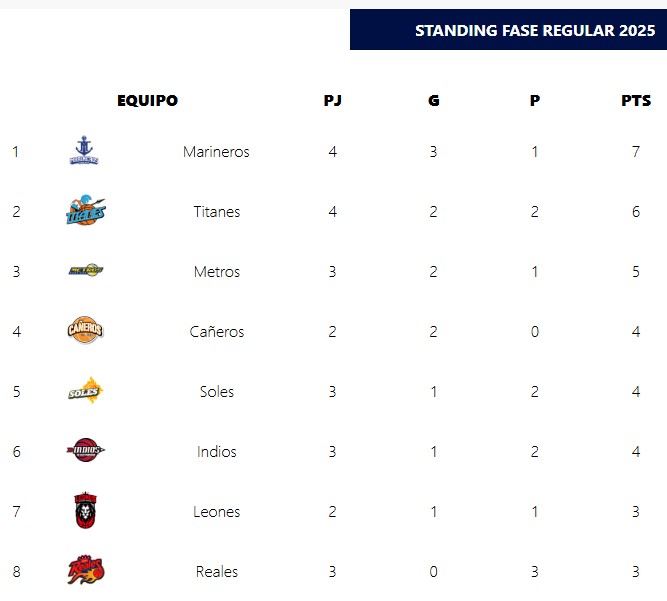
Task: Click the Leones lion logo
Action: 85,511
